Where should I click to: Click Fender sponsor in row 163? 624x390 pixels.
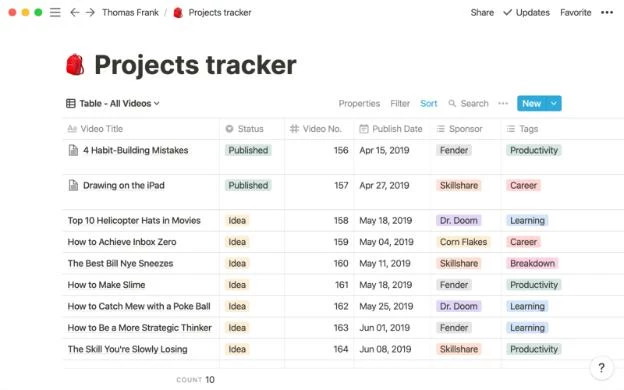454,328
